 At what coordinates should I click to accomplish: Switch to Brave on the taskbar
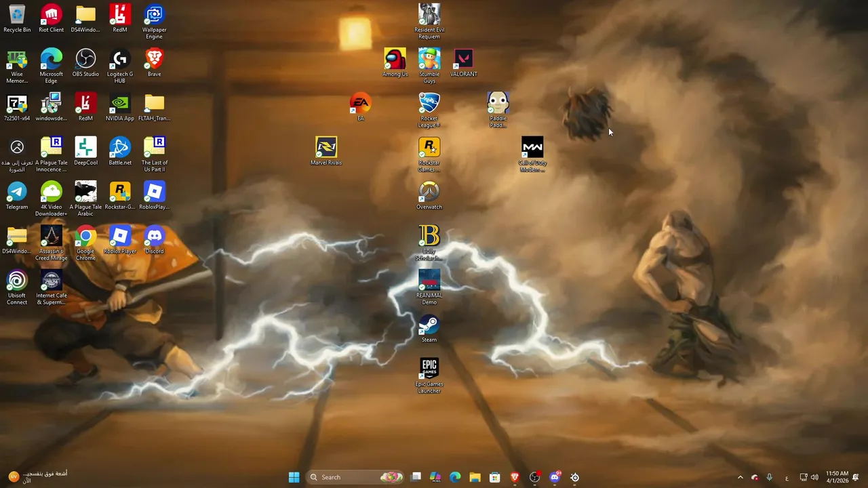[x=515, y=477]
